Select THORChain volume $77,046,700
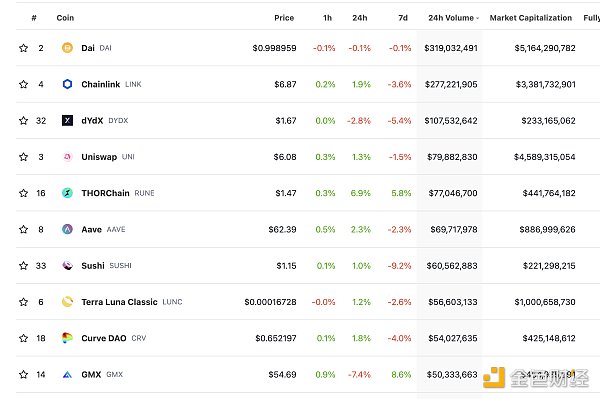Image resolution: width=600 pixels, height=399 pixels. pyautogui.click(x=453, y=193)
